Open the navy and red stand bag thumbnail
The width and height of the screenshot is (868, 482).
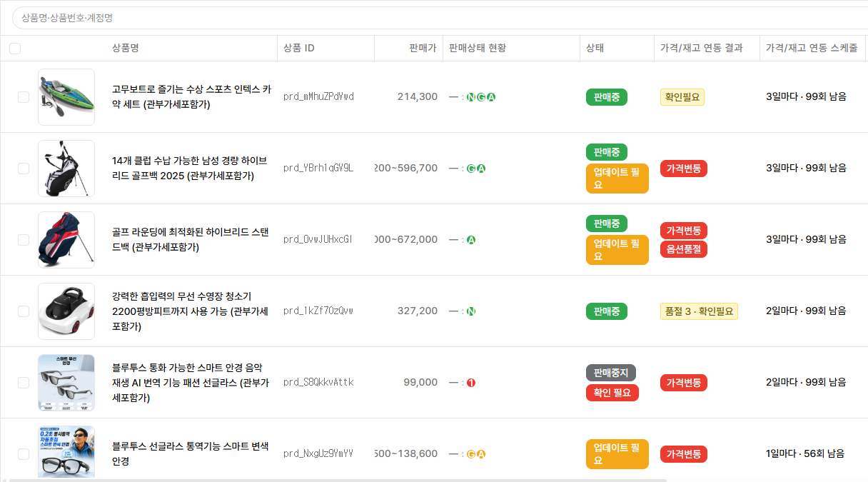pos(66,240)
